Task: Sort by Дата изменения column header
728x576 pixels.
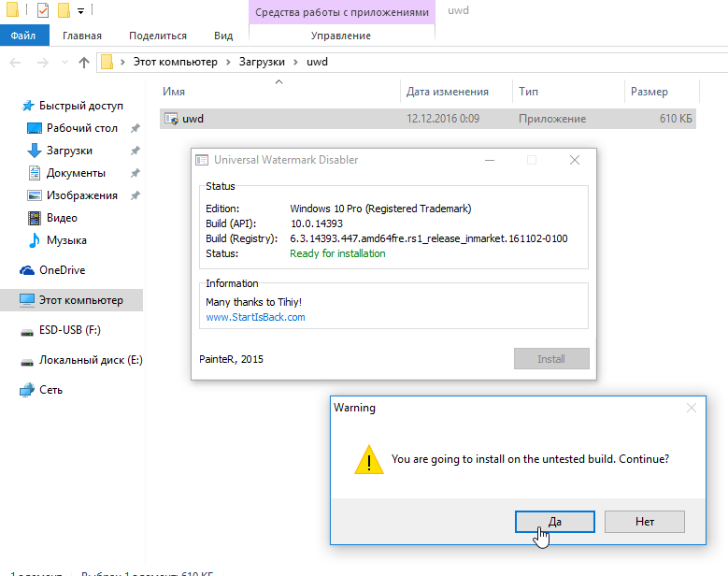Action: [447, 92]
